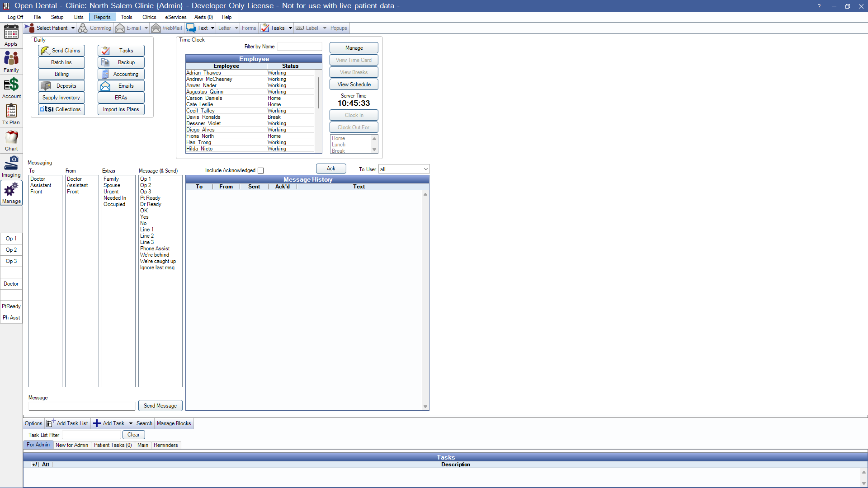The height and width of the screenshot is (488, 868).
Task: Toggle the Include Acknowledged checkbox
Action: (260, 170)
